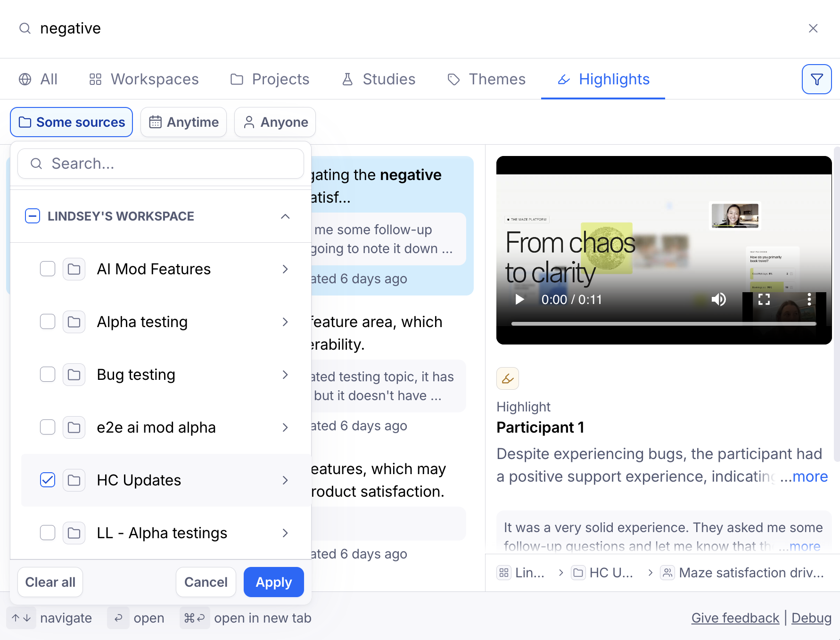Enter video fullscreen mode

[x=764, y=300]
